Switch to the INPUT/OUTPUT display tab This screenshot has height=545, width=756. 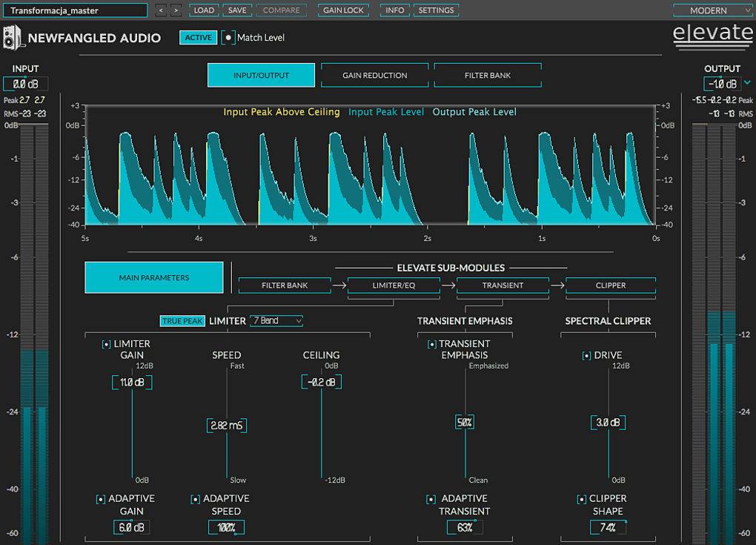[262, 75]
